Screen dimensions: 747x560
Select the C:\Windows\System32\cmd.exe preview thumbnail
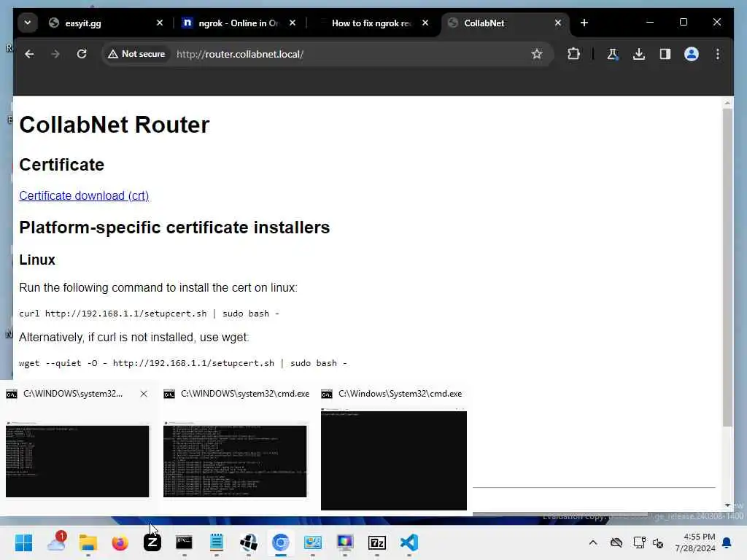393,459
